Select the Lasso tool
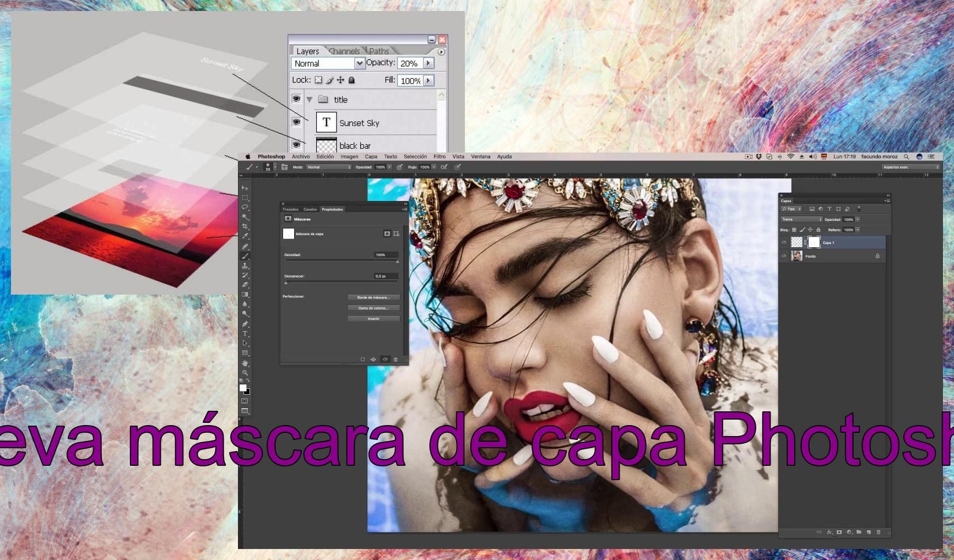 [x=245, y=207]
